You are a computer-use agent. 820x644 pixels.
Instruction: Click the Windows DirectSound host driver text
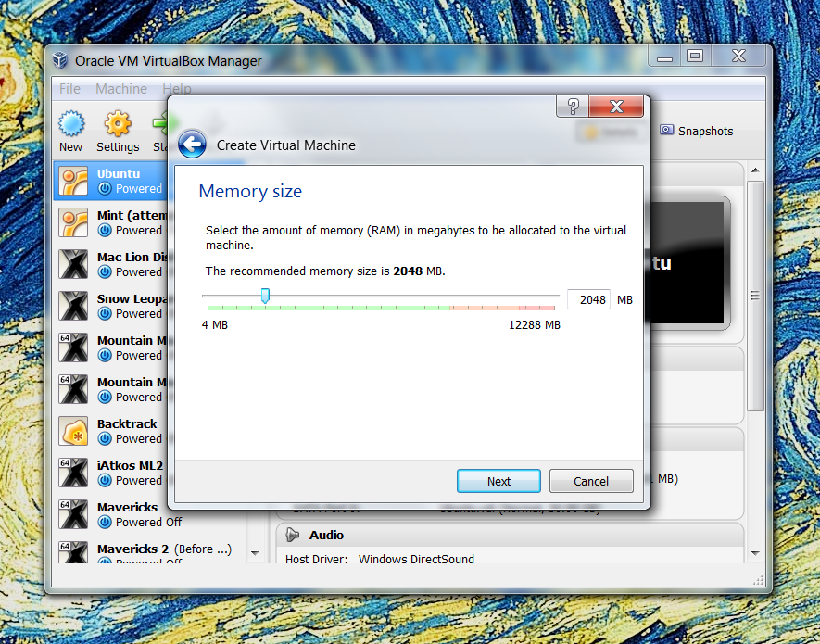416,560
